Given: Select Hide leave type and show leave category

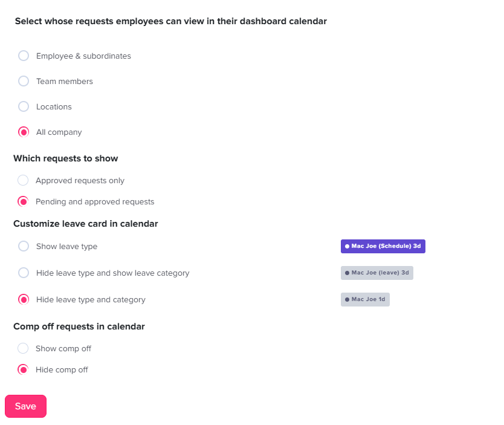Looking at the screenshot, I should [24, 273].
